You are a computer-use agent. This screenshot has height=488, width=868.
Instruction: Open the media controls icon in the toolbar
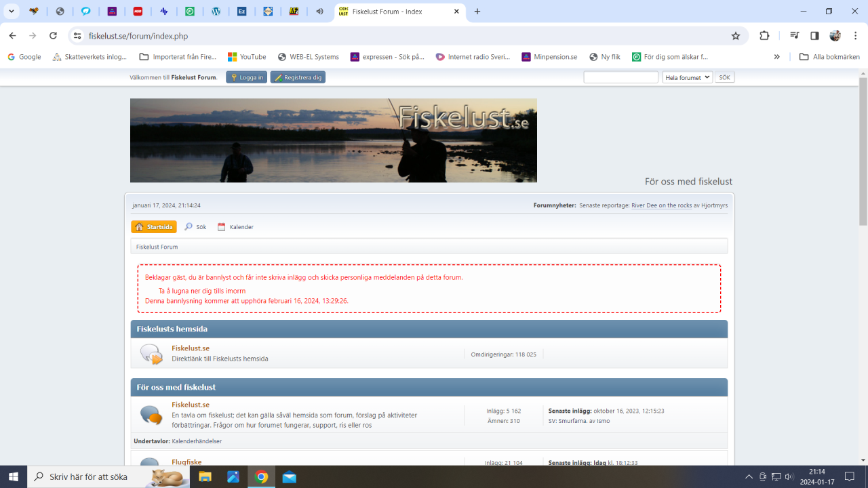click(x=794, y=36)
